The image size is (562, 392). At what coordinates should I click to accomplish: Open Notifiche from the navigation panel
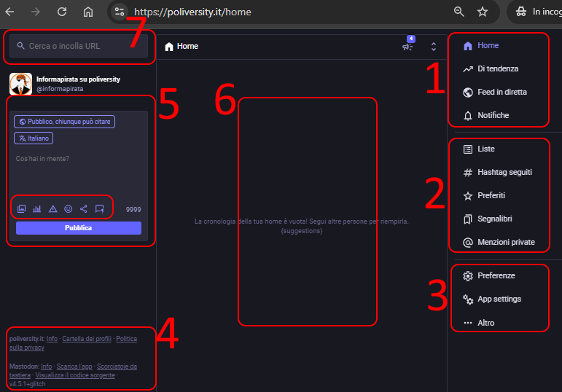[x=493, y=115]
